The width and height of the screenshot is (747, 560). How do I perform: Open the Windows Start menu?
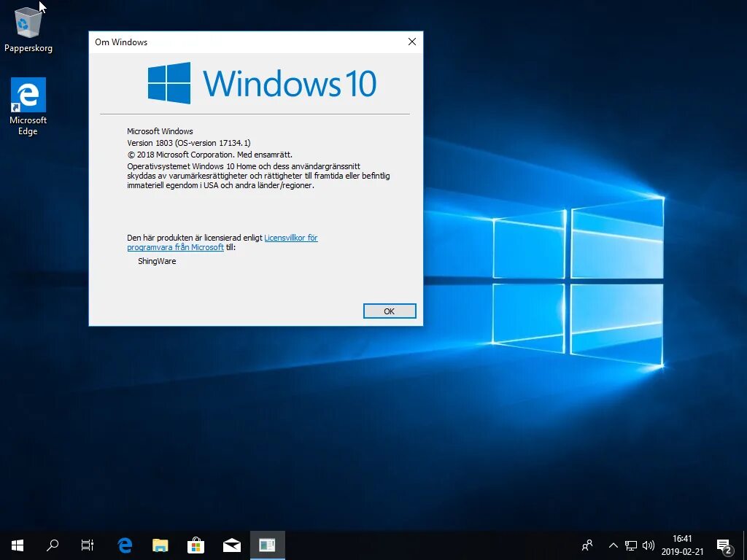(x=18, y=545)
